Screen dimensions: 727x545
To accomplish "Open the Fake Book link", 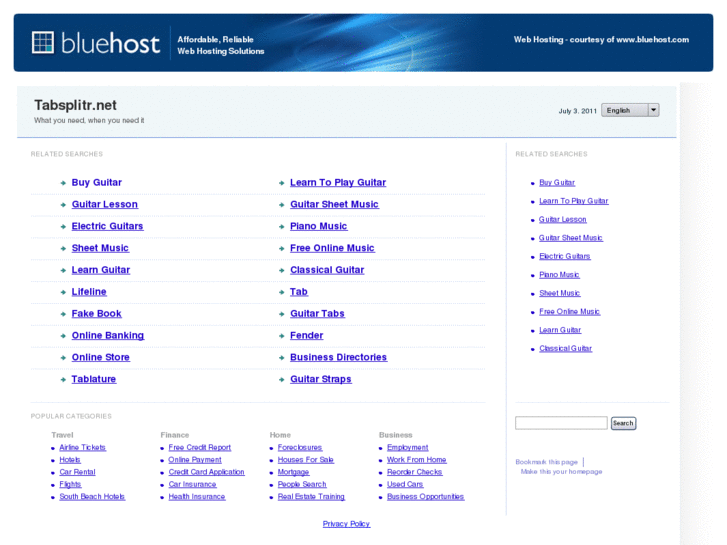I will tap(96, 314).
